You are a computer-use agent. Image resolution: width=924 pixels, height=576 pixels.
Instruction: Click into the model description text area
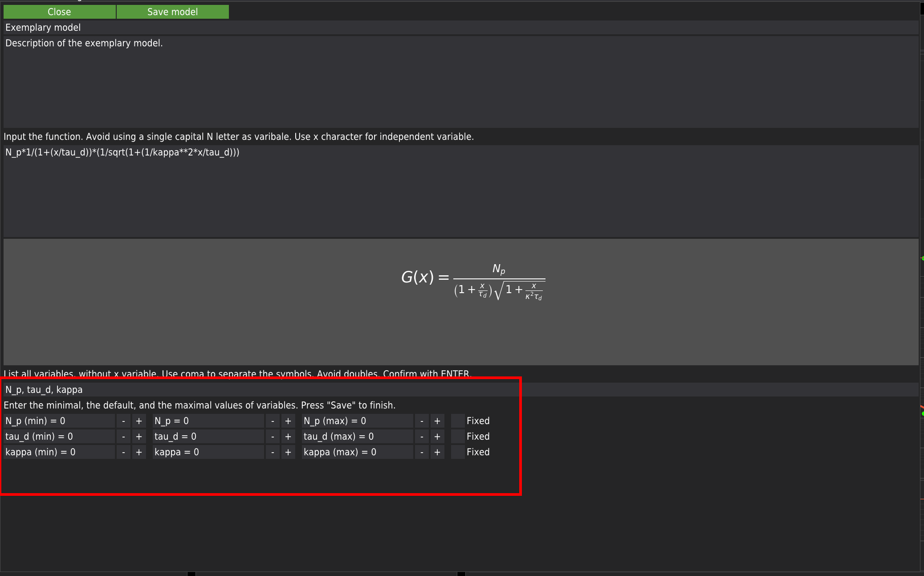(461, 82)
